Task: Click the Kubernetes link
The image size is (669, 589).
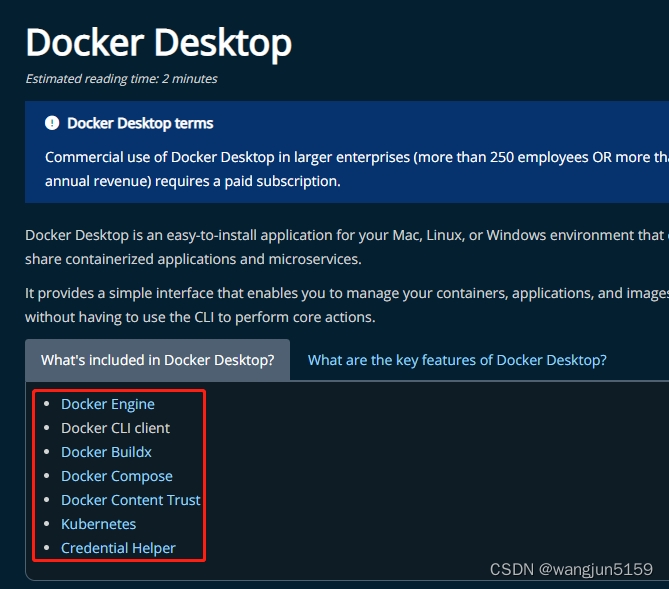Action: pos(98,524)
